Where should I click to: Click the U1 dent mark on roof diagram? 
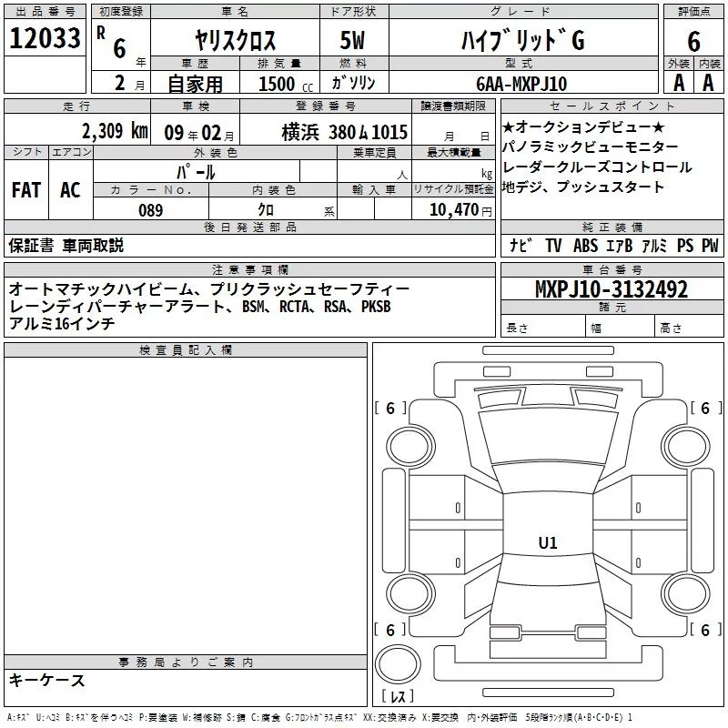pyautogui.click(x=548, y=542)
